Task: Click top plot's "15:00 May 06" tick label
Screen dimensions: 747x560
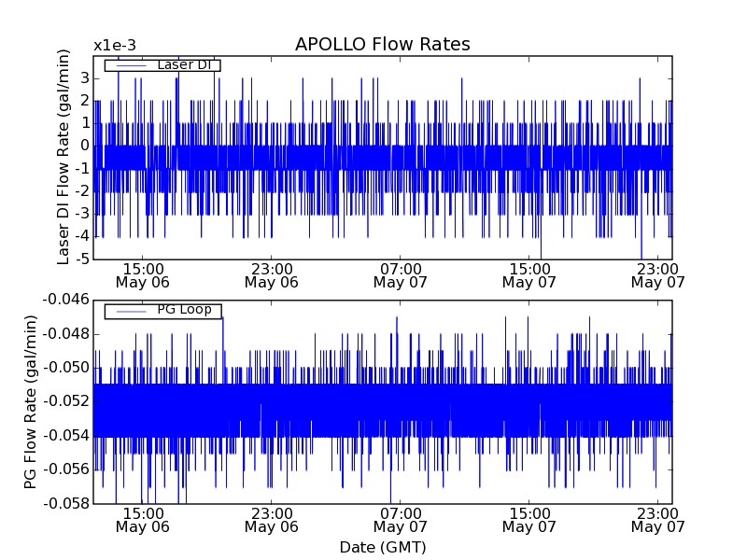Action: pos(142,274)
